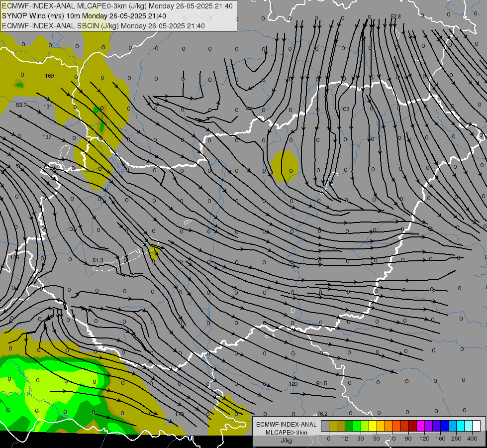Image resolution: width=487 pixels, height=448 pixels.
Task: Click the map value '53.7'
Action: tap(21, 105)
